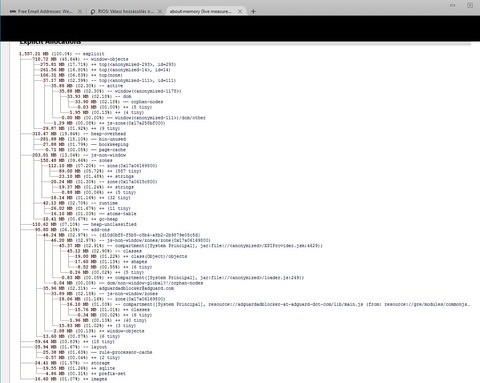Close the Free Email Addresses tab
Image resolution: width=480 pixels, height=383 pixels.
click(x=80, y=11)
